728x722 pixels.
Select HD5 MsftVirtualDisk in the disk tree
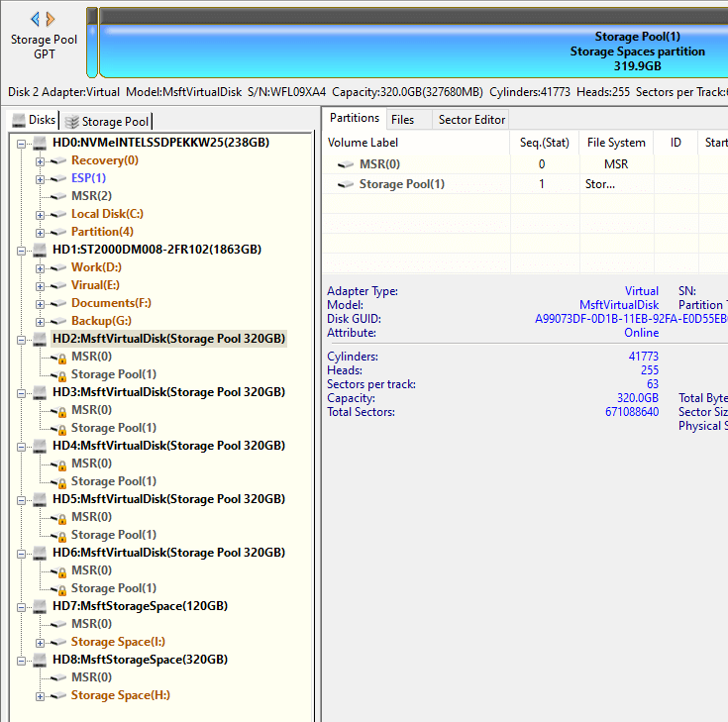coord(168,499)
